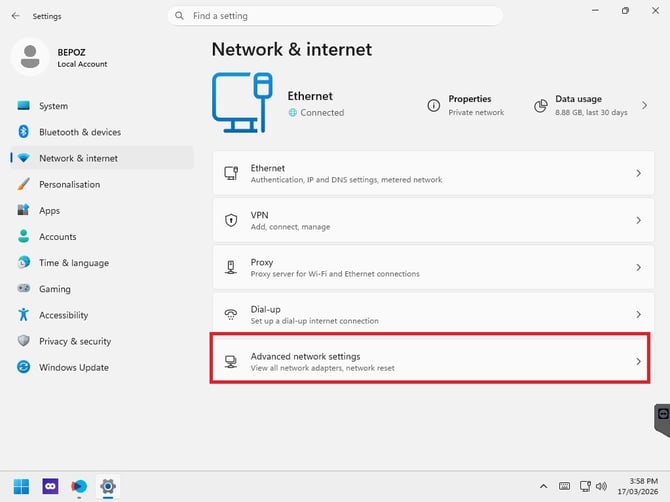Viewport: 670px width, 502px height.
Task: Open Privacy & security settings
Action: (102, 341)
